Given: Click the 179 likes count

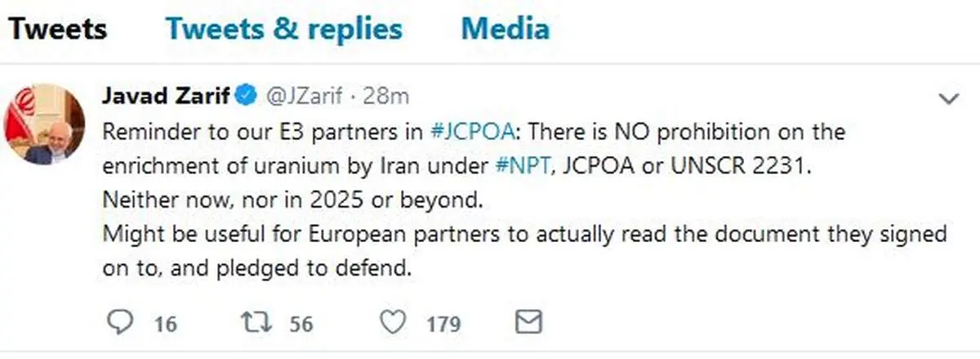Looking at the screenshot, I should [x=443, y=324].
